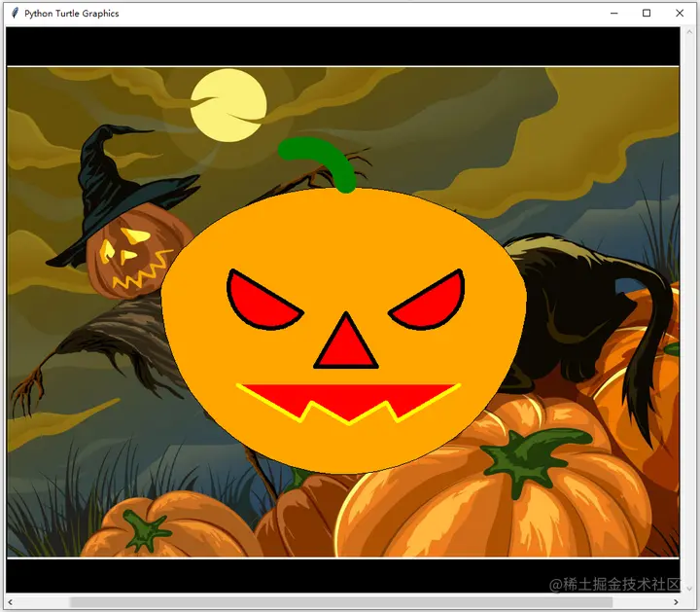The height and width of the screenshot is (612, 700).
Task: Click the horizontal scrollbar left arrow
Action: coord(11,602)
